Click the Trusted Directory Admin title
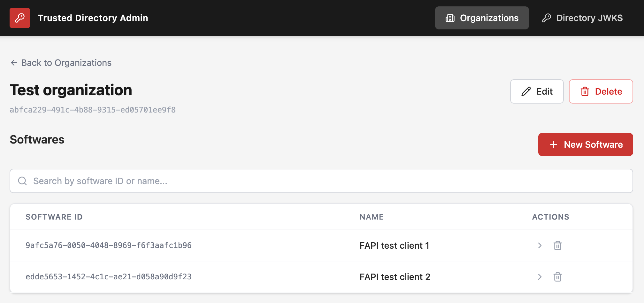The image size is (644, 303). point(93,18)
